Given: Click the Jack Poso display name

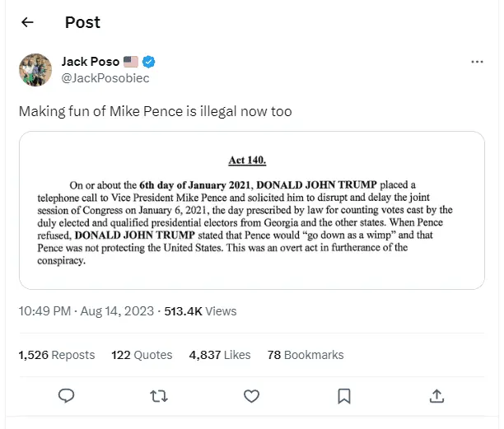Looking at the screenshot, I should pos(90,62).
